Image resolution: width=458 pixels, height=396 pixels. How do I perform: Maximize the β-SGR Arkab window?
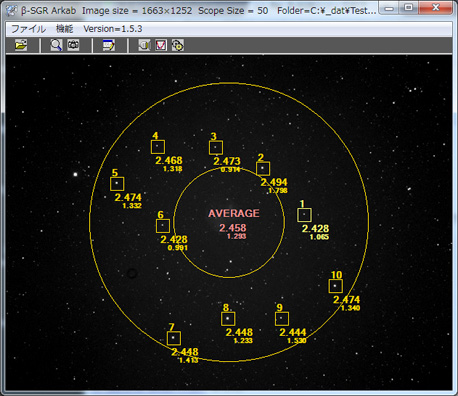point(409,7)
